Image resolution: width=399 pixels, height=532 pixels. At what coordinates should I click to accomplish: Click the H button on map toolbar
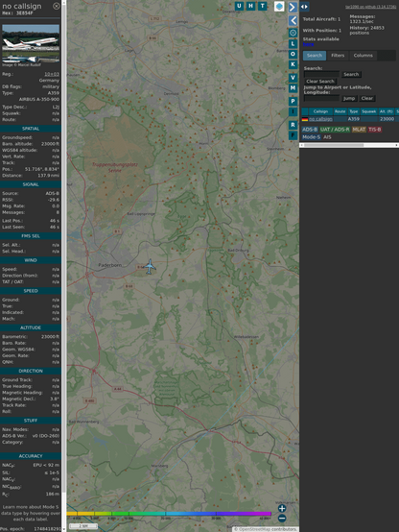coord(251,6)
